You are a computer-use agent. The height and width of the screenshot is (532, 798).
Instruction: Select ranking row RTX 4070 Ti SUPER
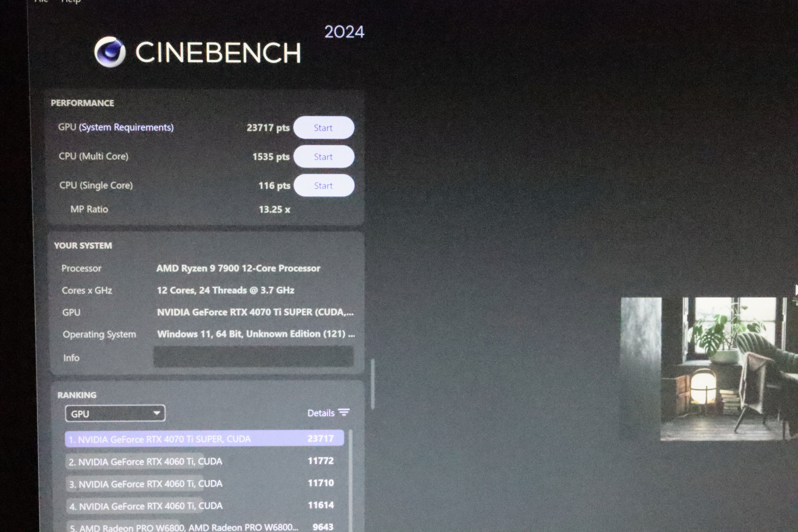204,438
